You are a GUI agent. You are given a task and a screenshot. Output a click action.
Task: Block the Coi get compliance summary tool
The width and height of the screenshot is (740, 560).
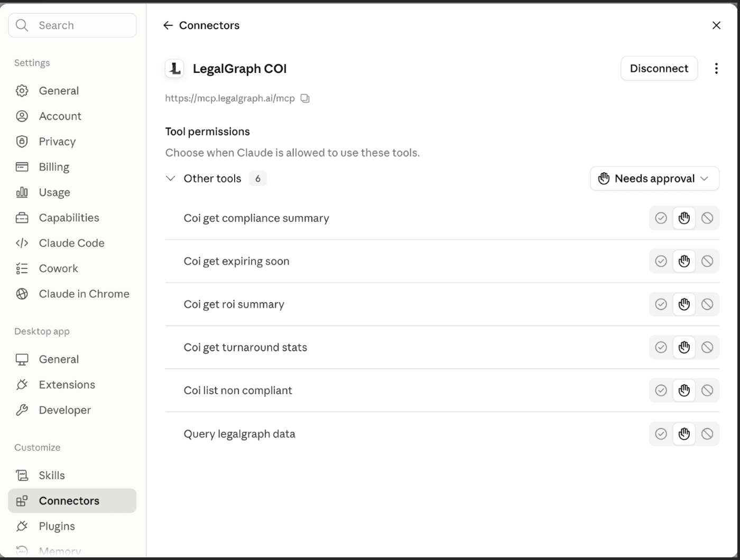[x=707, y=218]
